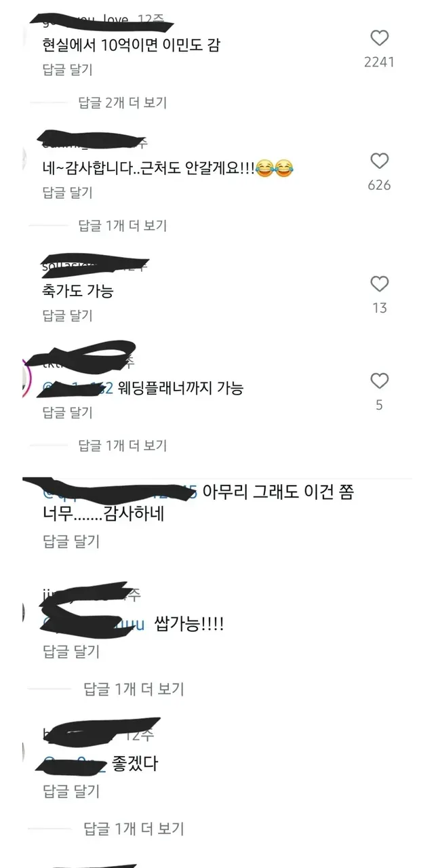Reply to '아무리 그래도 이건 쫌' comment
Image resolution: width=434 pixels, height=868 pixels.
71,540
